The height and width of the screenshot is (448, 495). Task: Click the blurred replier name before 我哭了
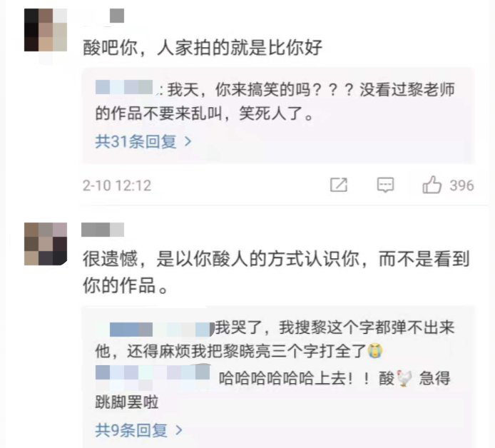coord(155,330)
